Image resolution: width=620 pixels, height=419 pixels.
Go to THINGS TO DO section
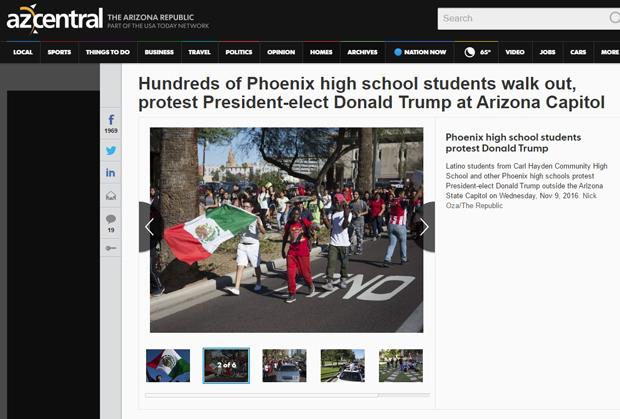pos(106,52)
